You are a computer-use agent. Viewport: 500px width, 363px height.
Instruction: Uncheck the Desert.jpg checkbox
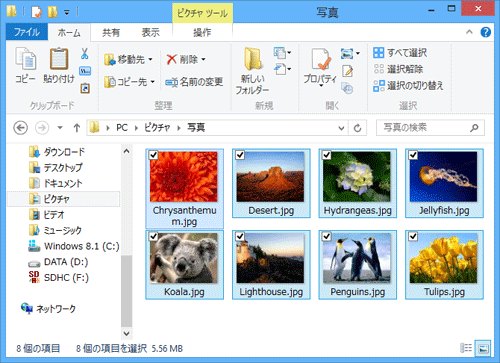[x=240, y=155]
